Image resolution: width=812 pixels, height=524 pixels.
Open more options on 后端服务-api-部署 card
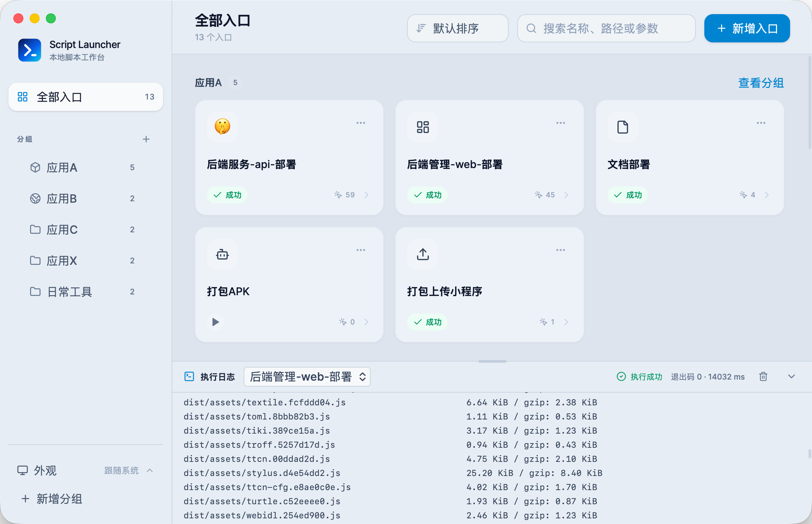[361, 123]
